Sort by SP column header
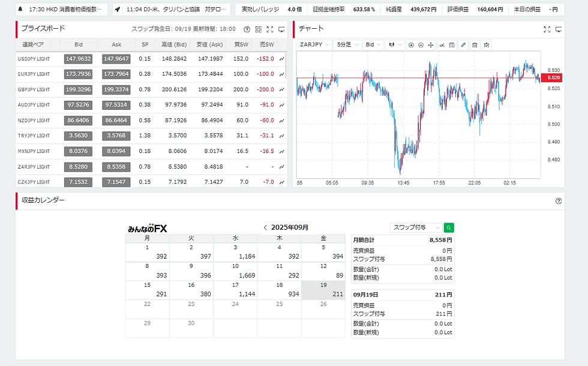Screen dimensions: 588x366 145,44
